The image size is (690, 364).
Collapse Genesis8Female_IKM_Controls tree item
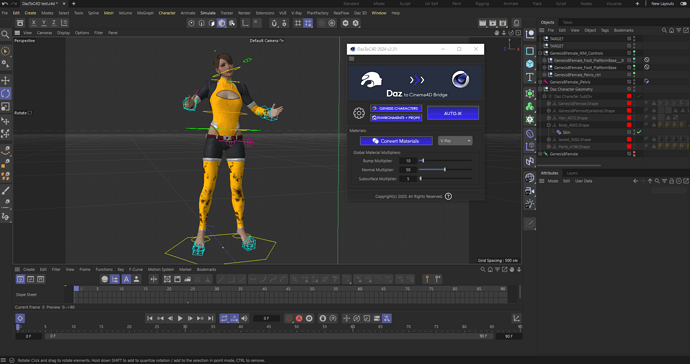coord(540,53)
